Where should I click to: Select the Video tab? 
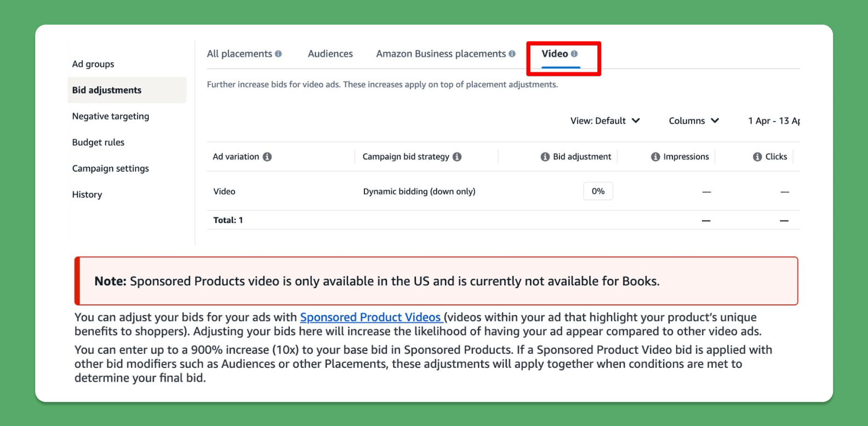click(555, 54)
